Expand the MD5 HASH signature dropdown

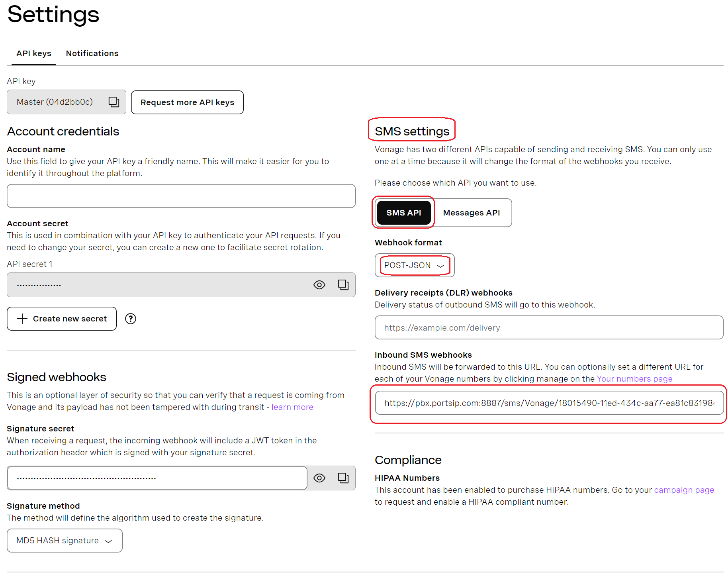click(65, 541)
